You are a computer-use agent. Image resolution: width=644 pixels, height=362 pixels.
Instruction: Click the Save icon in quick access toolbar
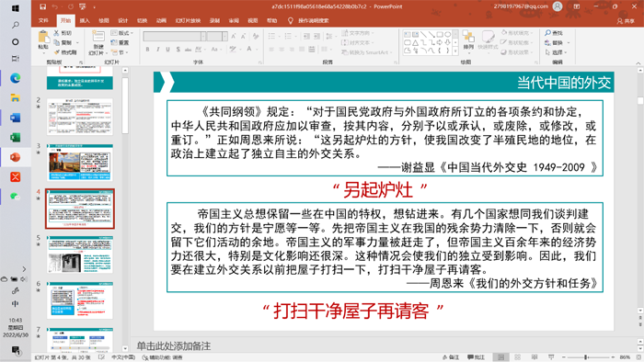tap(42, 6)
